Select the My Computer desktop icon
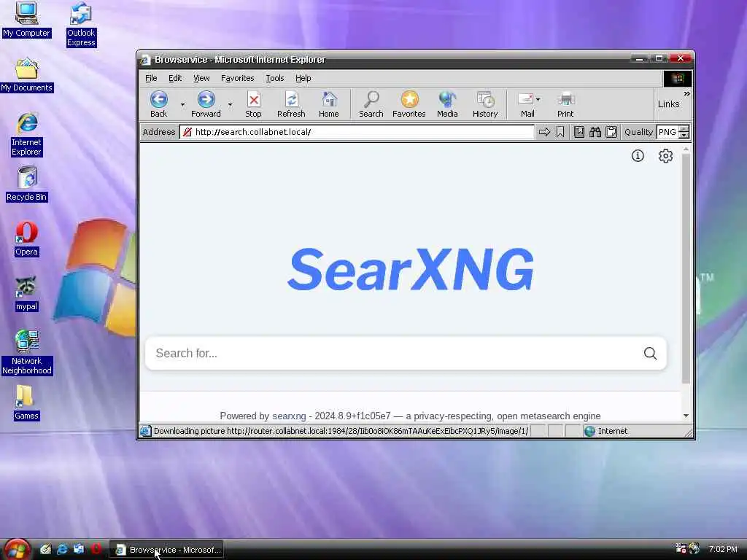This screenshot has height=560, width=747. (x=26, y=20)
